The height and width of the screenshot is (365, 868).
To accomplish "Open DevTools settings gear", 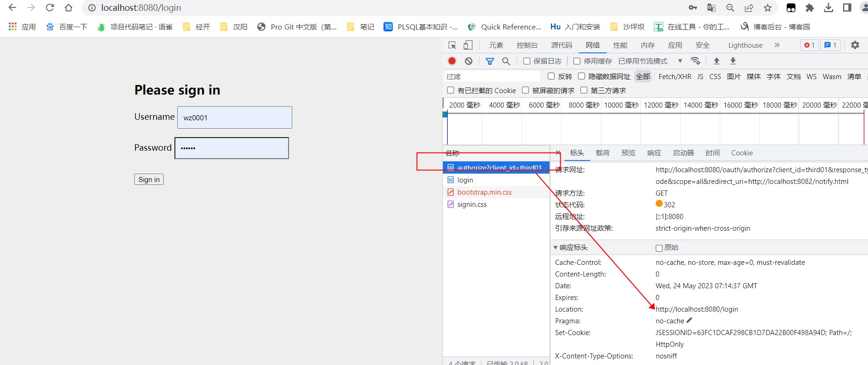I will coord(855,45).
